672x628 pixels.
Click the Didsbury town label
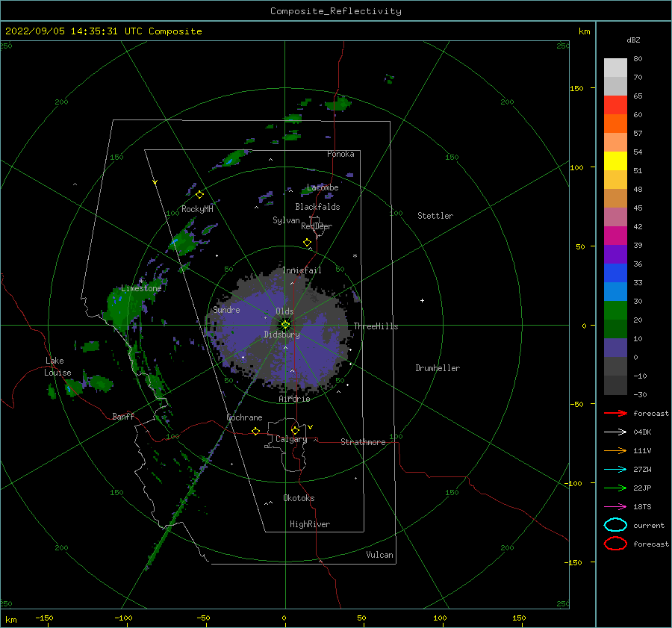[282, 335]
